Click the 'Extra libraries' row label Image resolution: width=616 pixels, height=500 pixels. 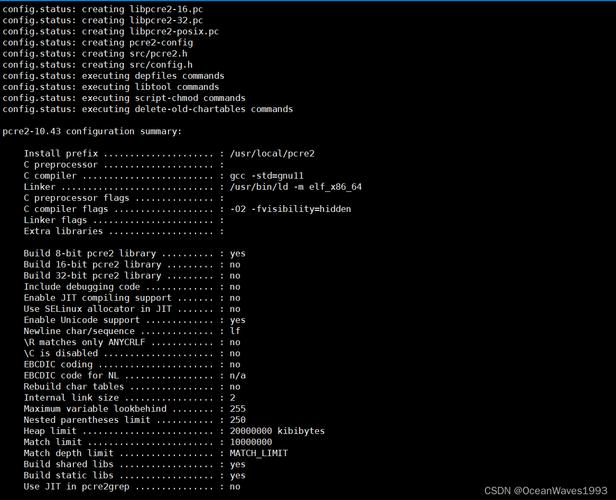tap(63, 231)
